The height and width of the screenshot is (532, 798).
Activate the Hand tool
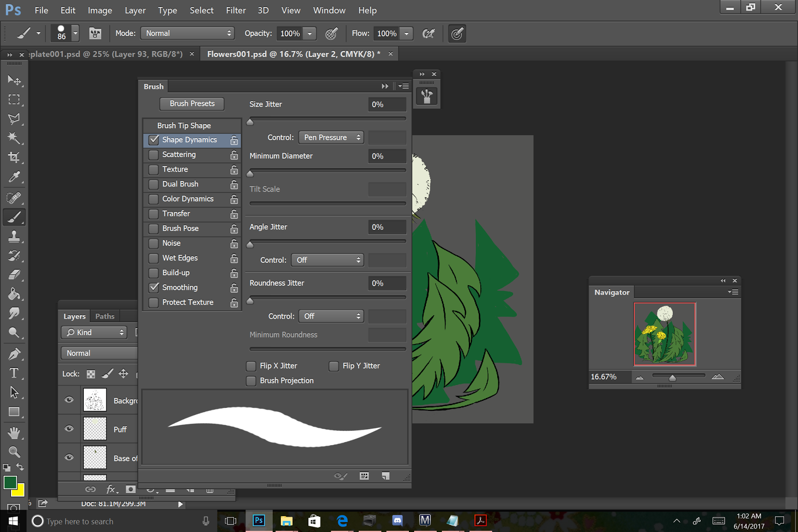[x=14, y=432]
